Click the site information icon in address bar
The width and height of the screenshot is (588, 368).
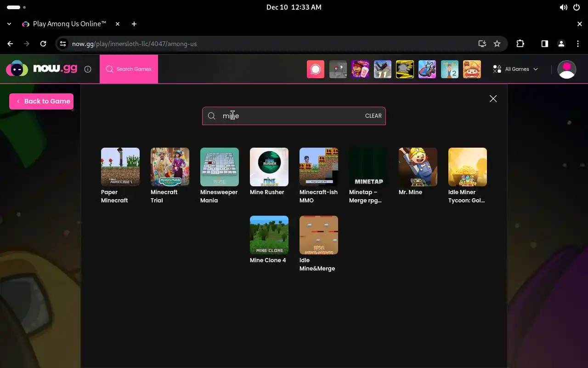(63, 44)
